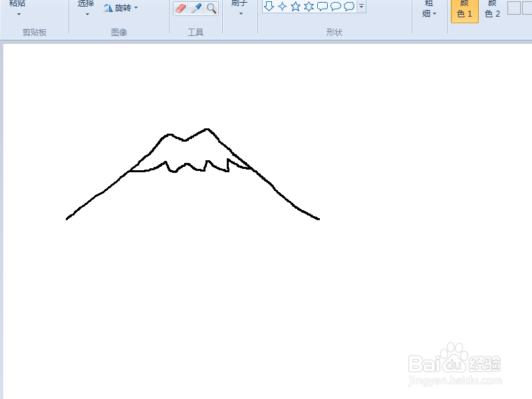532x399 pixels.
Task: Choose the four-point star shape
Action: coord(282,7)
